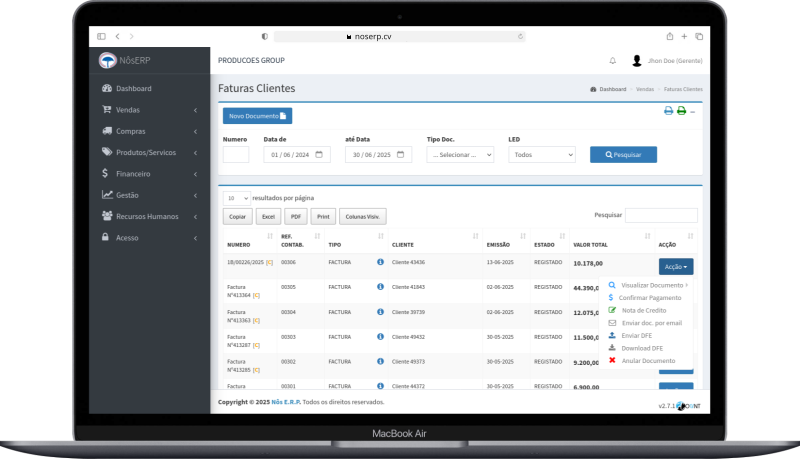Select Confirmar Pagamento menu entry
Image resolution: width=800 pixels, height=459 pixels.
coord(647,297)
